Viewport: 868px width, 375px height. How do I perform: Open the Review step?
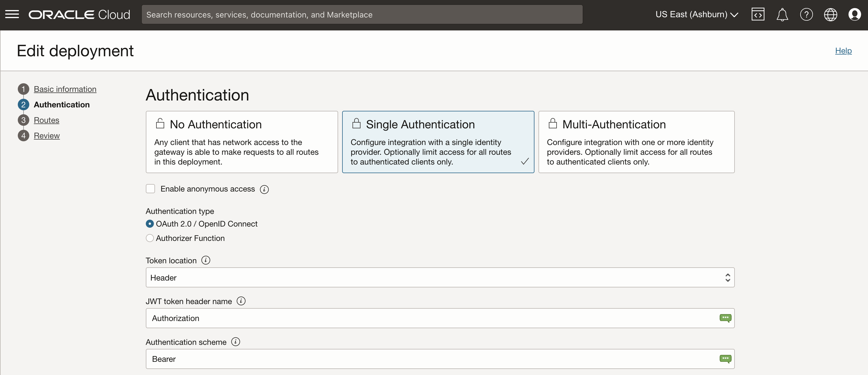(47, 136)
